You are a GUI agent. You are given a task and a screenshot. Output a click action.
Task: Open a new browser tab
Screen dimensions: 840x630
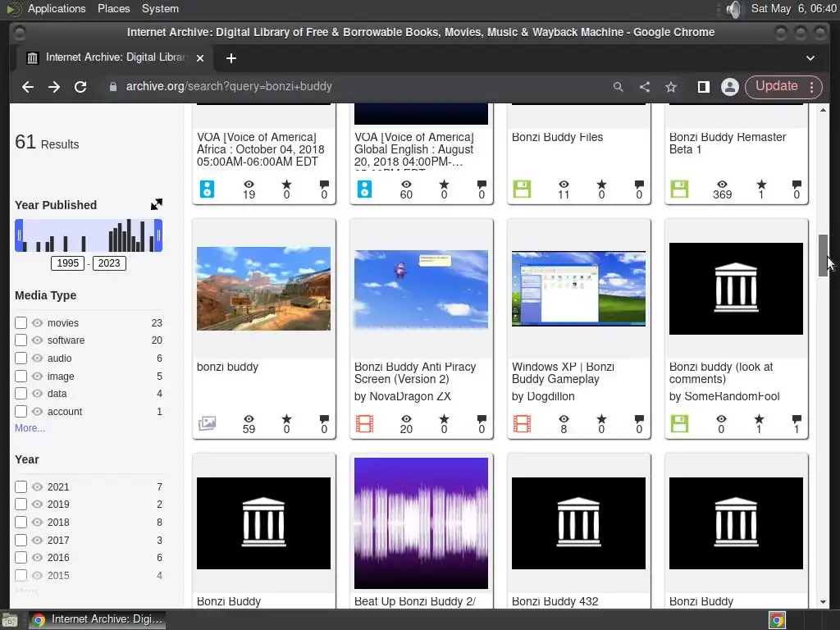[231, 58]
